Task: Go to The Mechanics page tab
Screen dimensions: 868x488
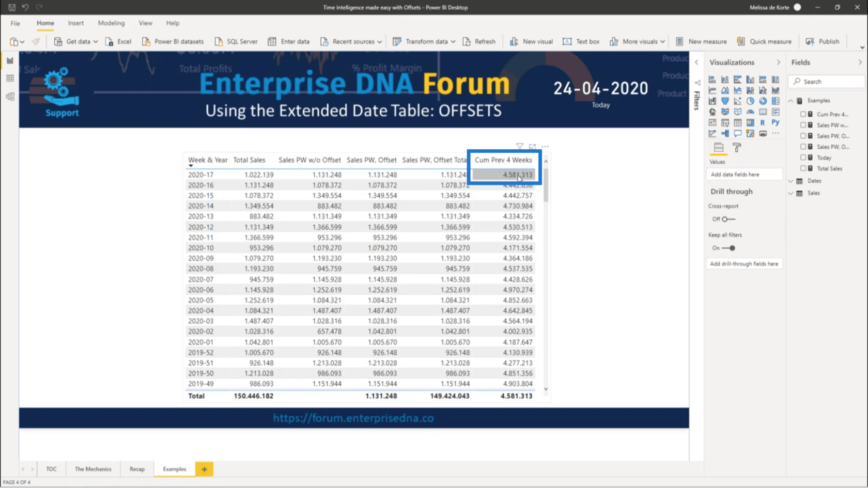Action: click(93, 469)
